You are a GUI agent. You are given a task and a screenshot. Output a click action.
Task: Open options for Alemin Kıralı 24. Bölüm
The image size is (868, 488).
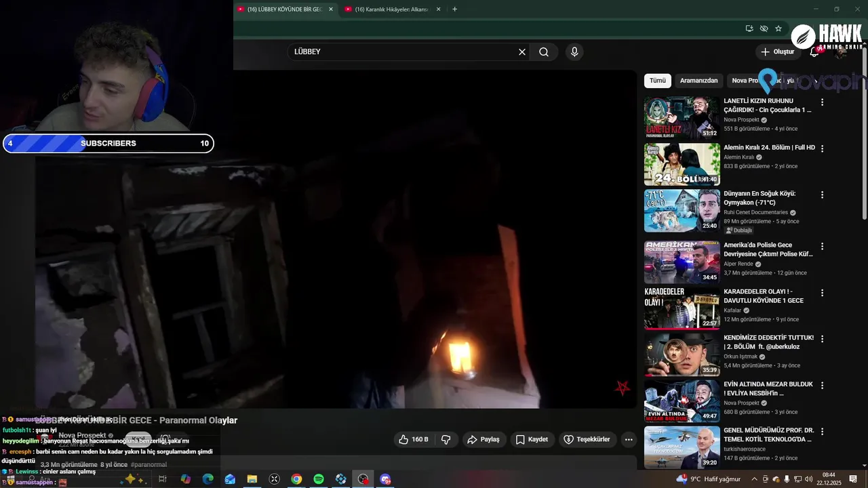click(822, 148)
